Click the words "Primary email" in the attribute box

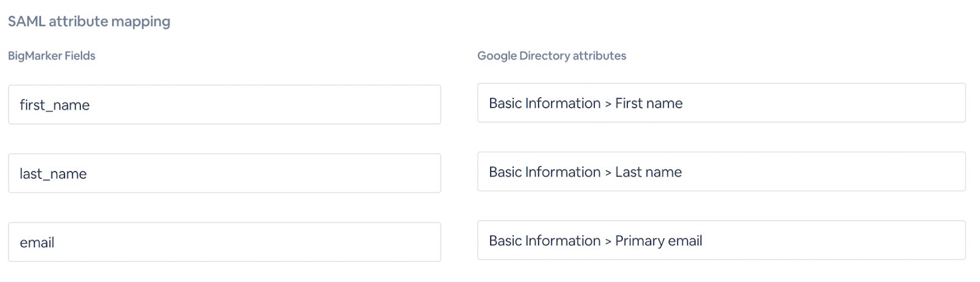click(658, 240)
